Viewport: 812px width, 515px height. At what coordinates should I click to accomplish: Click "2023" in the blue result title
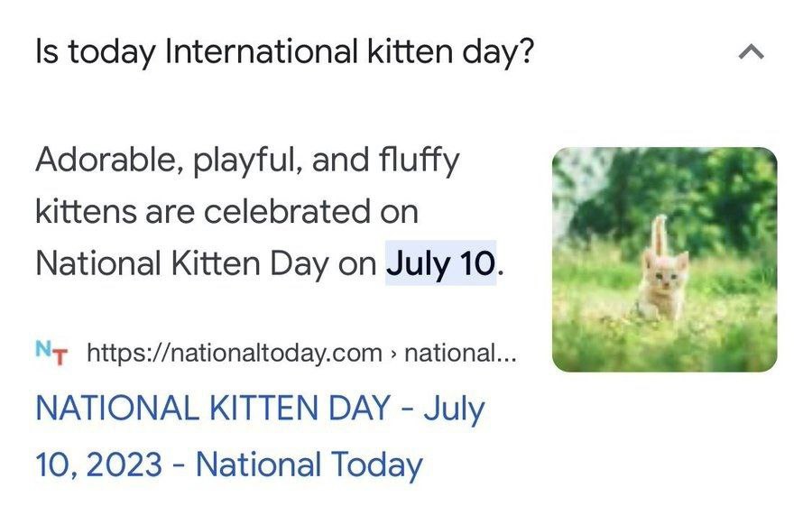[125, 464]
